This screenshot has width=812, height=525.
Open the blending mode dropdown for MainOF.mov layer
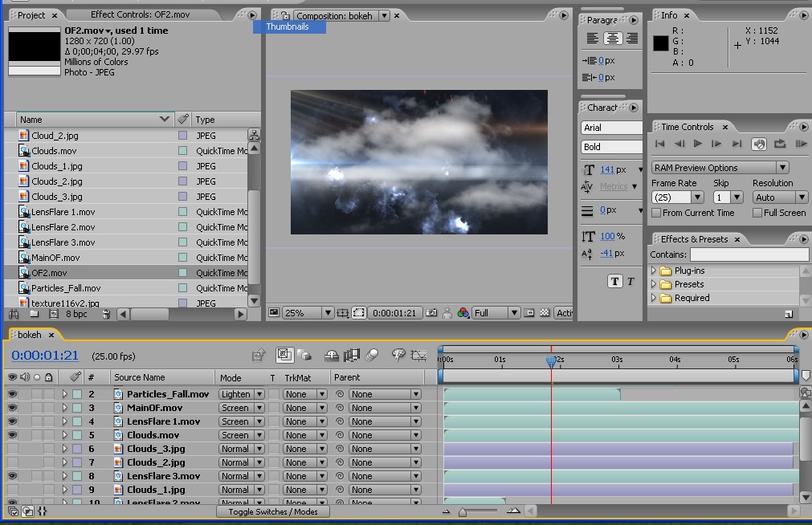(241, 408)
